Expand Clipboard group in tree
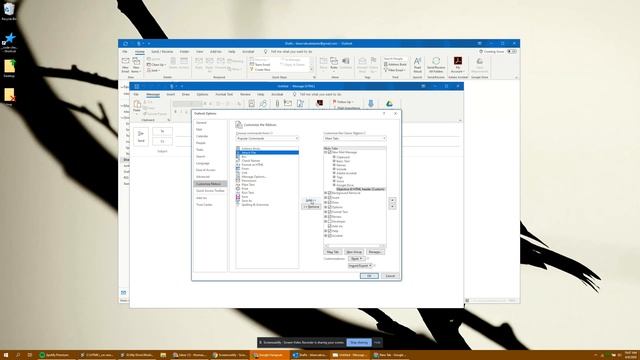Screen dimensions: 640x360 click(x=334, y=157)
